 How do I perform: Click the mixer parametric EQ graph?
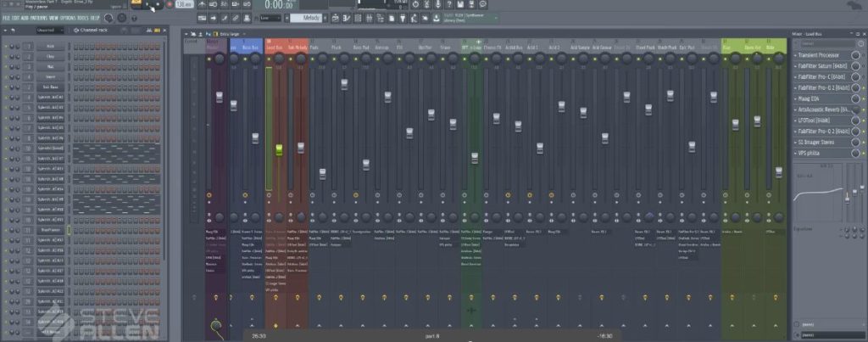(x=818, y=193)
